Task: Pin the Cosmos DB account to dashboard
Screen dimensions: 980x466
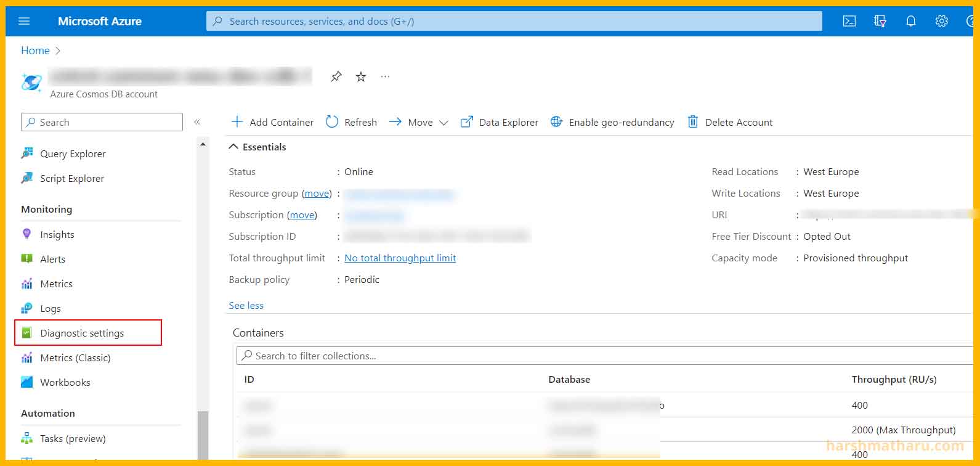Action: click(x=336, y=76)
